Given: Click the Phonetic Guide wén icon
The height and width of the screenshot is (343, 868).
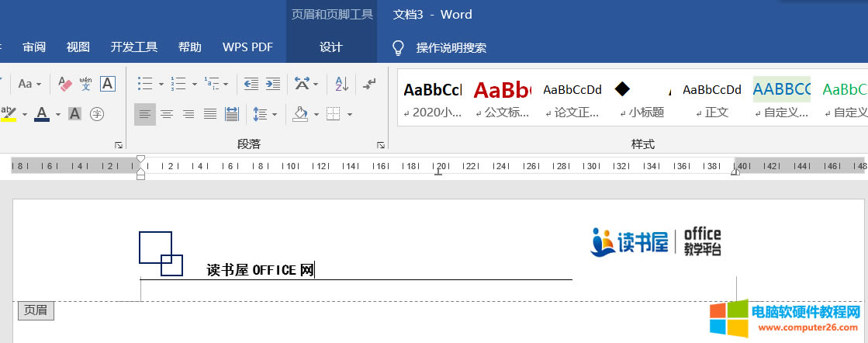Looking at the screenshot, I should (x=86, y=84).
